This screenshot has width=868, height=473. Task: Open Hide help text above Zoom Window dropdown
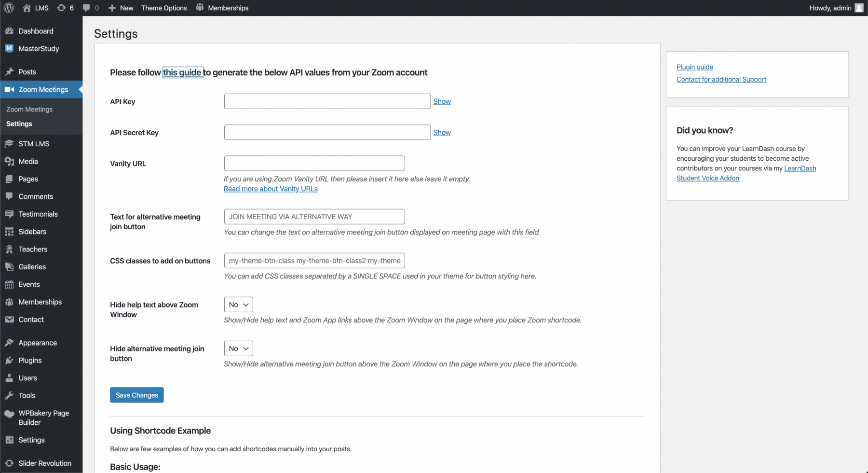pyautogui.click(x=238, y=305)
